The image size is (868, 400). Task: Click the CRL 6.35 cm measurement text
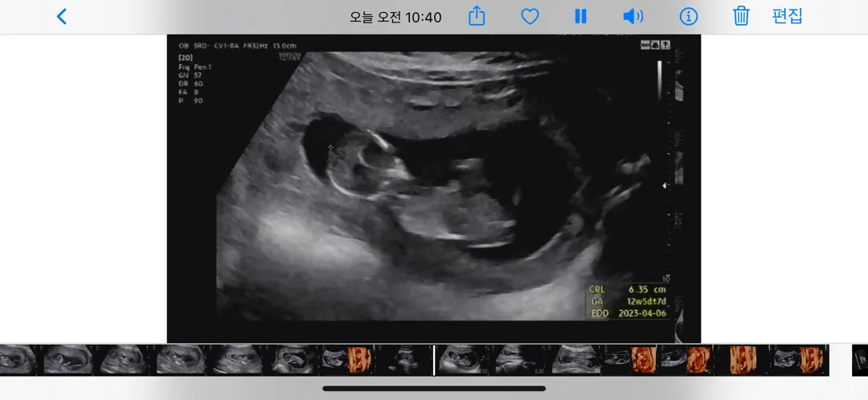click(627, 289)
